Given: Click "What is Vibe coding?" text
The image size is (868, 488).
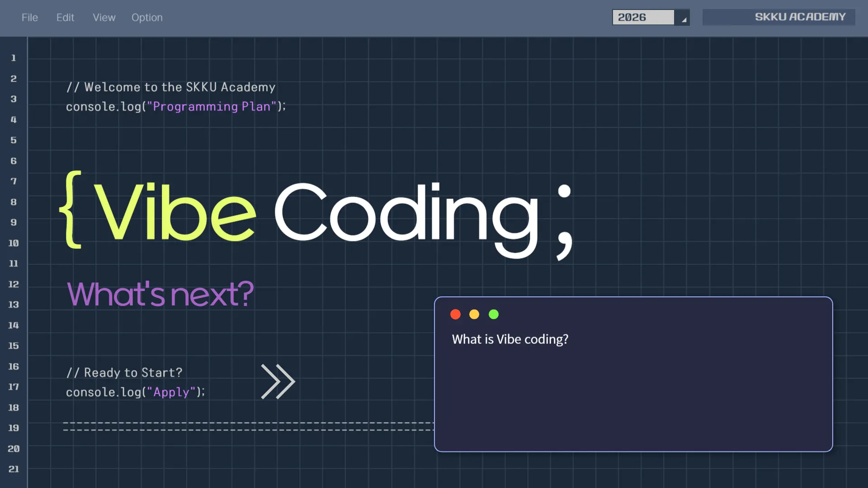Looking at the screenshot, I should point(510,339).
